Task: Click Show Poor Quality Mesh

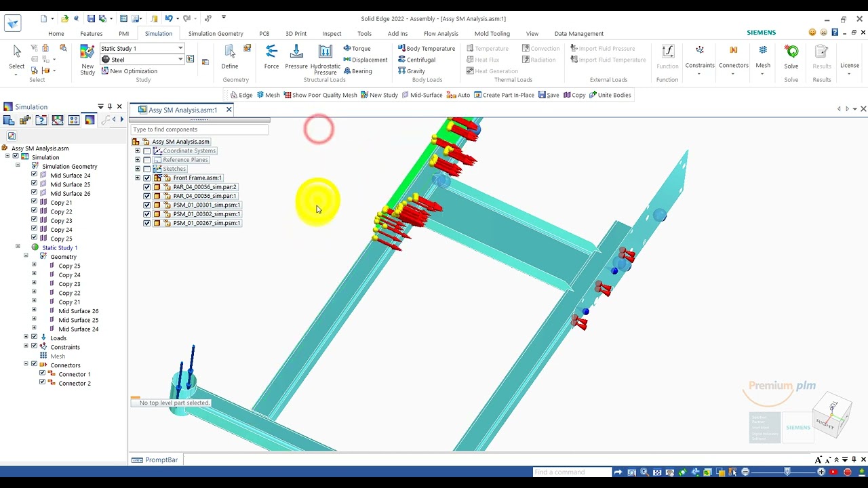Action: pos(320,95)
